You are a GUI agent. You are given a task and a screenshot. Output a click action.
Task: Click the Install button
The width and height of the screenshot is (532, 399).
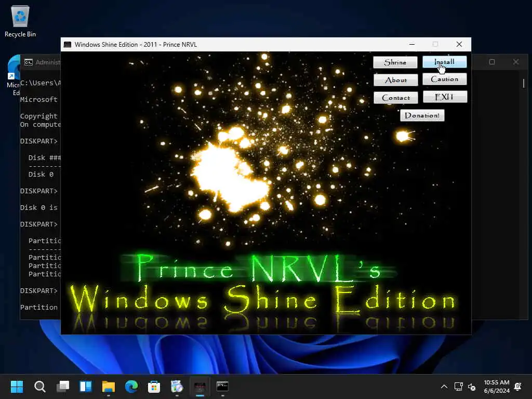(x=445, y=62)
